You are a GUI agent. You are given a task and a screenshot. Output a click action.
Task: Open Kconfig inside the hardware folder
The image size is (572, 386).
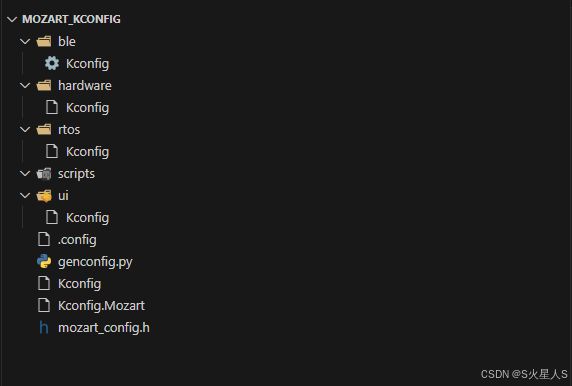87,108
